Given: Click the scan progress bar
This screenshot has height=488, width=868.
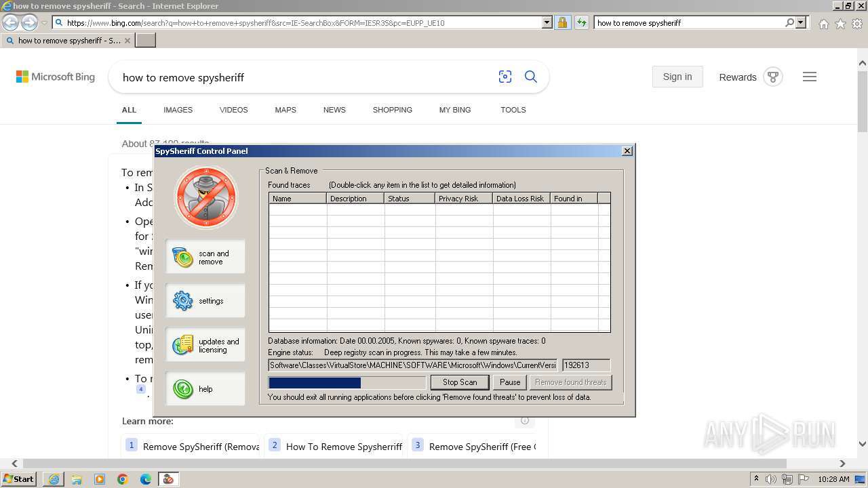Looking at the screenshot, I should point(347,383).
